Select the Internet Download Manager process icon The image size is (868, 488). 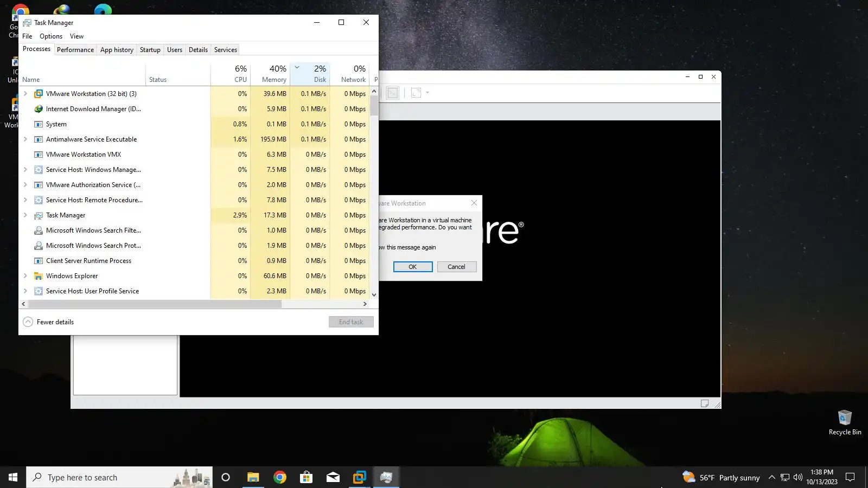(x=39, y=109)
